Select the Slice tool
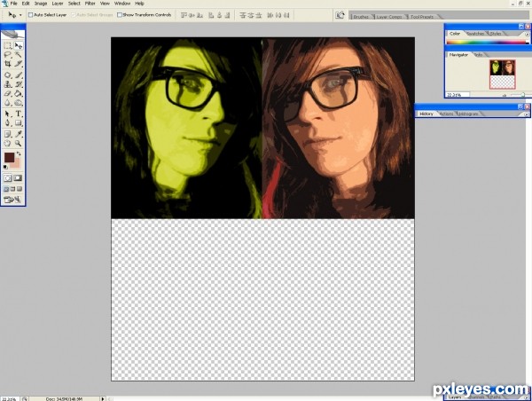 tap(19, 64)
